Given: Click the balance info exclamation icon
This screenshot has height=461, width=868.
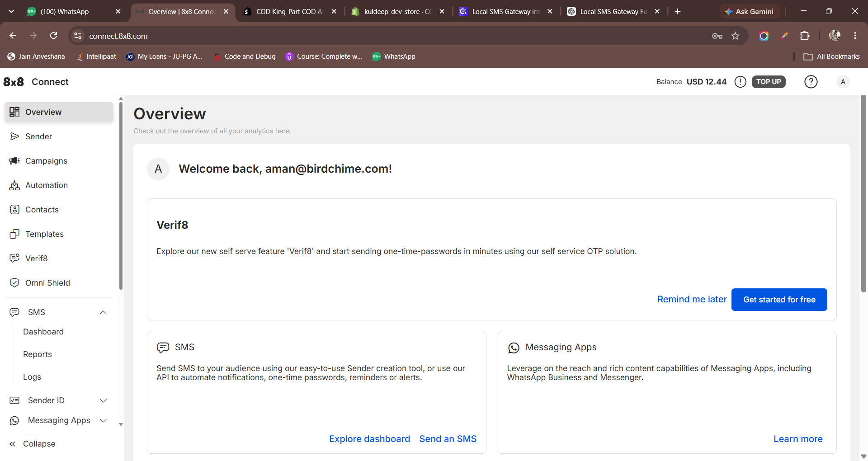Looking at the screenshot, I should [x=740, y=82].
